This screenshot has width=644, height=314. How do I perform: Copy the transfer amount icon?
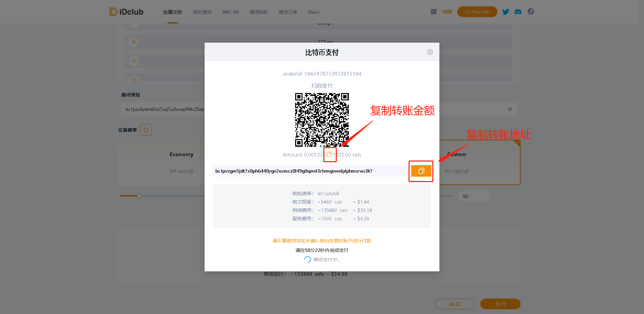click(x=329, y=154)
